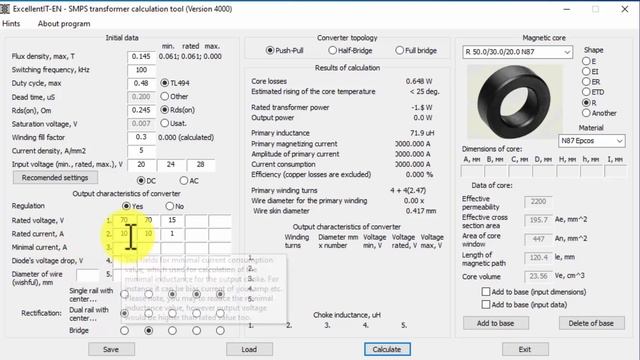Click the Load button
640x360 pixels.
tap(249, 349)
